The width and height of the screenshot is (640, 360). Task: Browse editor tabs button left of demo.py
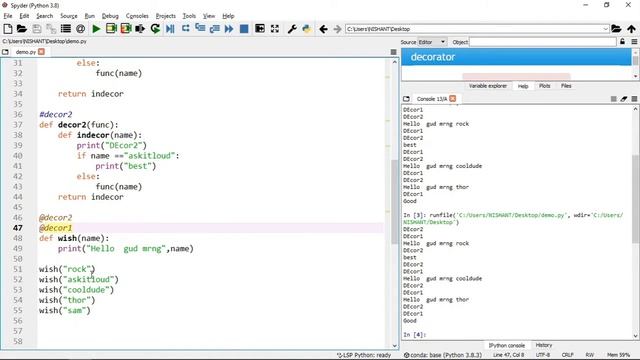tap(5, 52)
